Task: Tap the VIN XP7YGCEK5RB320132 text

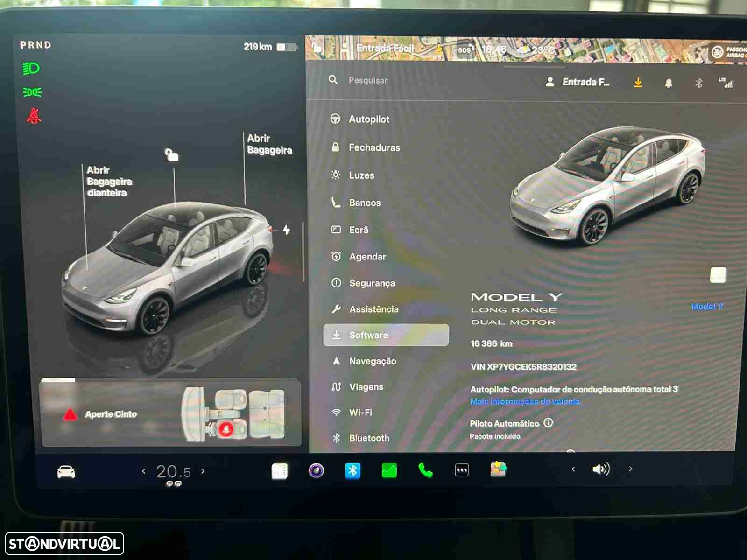Action: [x=523, y=367]
